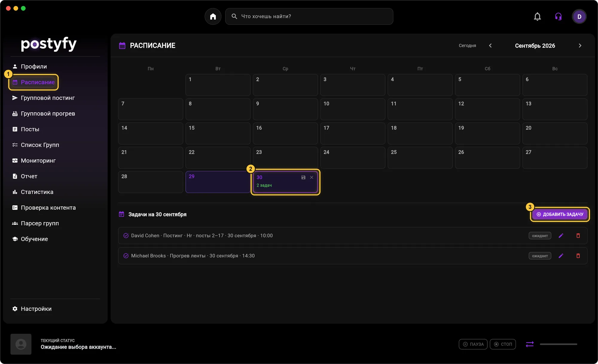
Task: Open Список Групп in the sidebar
Action: click(x=36, y=145)
